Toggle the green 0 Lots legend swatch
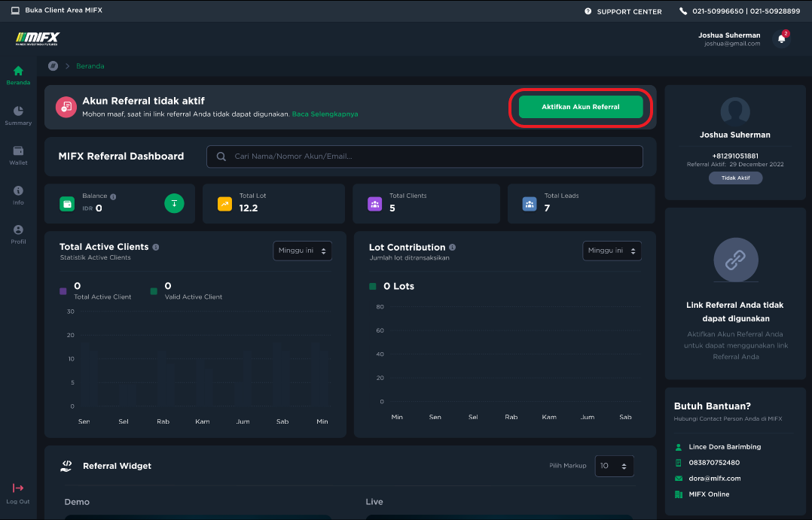The height and width of the screenshot is (520, 812). click(x=372, y=286)
